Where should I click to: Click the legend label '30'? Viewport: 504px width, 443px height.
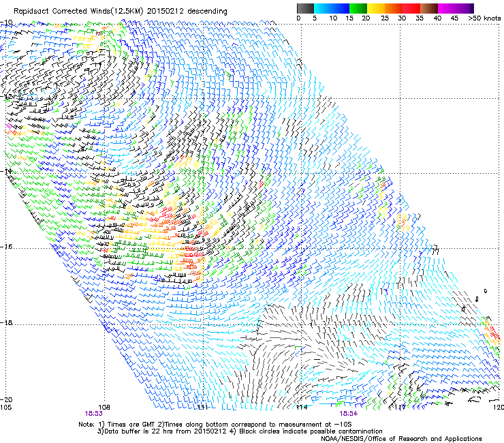(402, 18)
